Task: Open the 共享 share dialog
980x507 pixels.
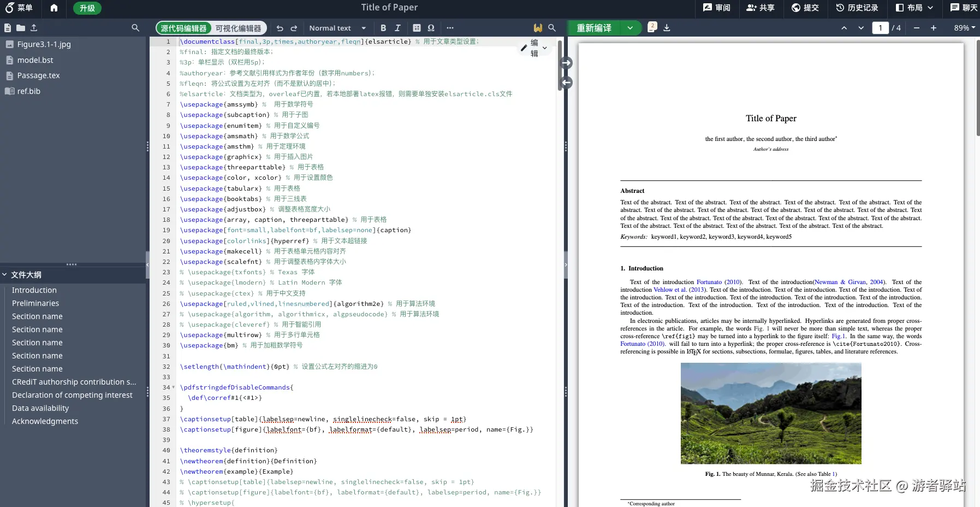Action: click(761, 8)
